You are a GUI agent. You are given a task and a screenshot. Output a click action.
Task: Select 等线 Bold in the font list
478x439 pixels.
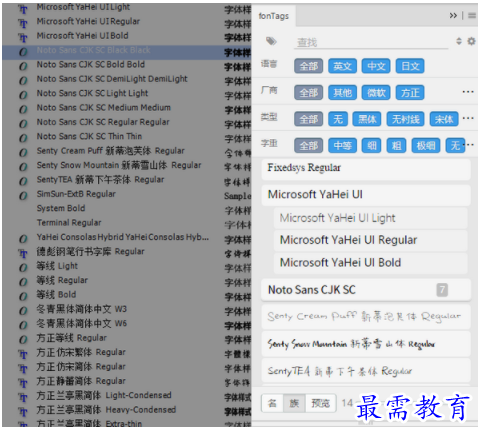(x=56, y=295)
